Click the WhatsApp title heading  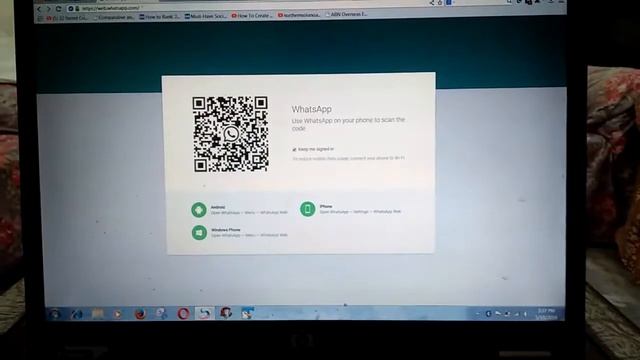tap(311, 109)
